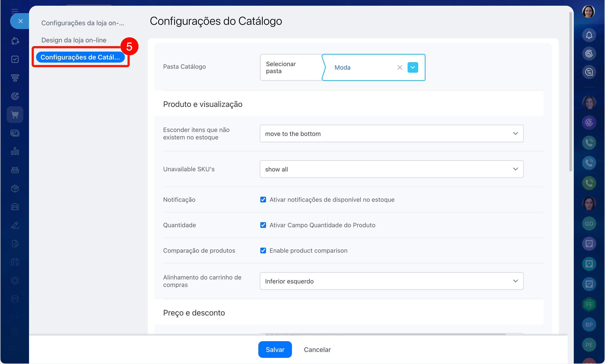Open the bar chart analytics icon
Screen dimensions: 605x364
[15, 151]
